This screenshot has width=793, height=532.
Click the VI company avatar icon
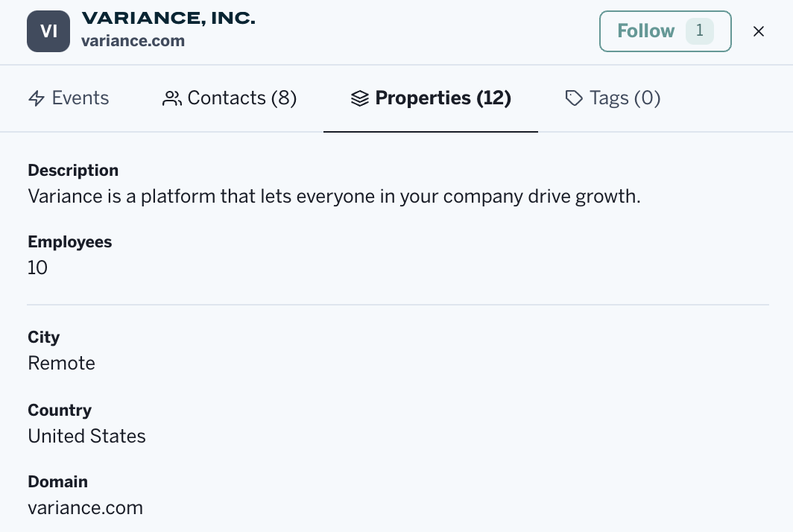pos(48,31)
